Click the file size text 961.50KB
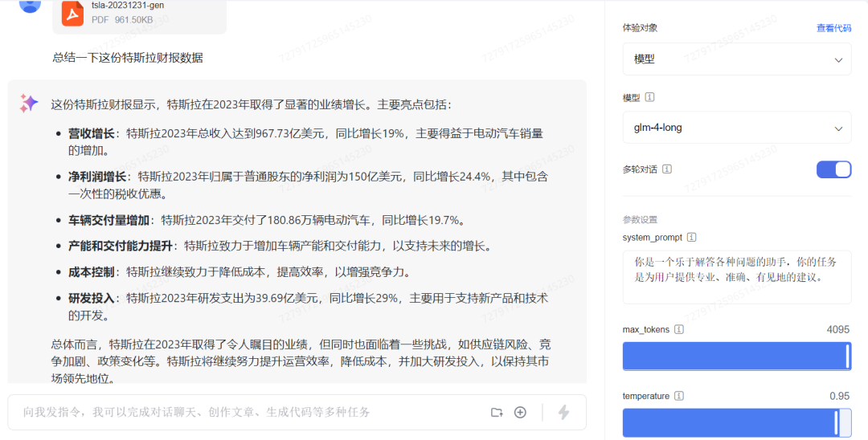Image resolution: width=868 pixels, height=440 pixels. point(133,20)
